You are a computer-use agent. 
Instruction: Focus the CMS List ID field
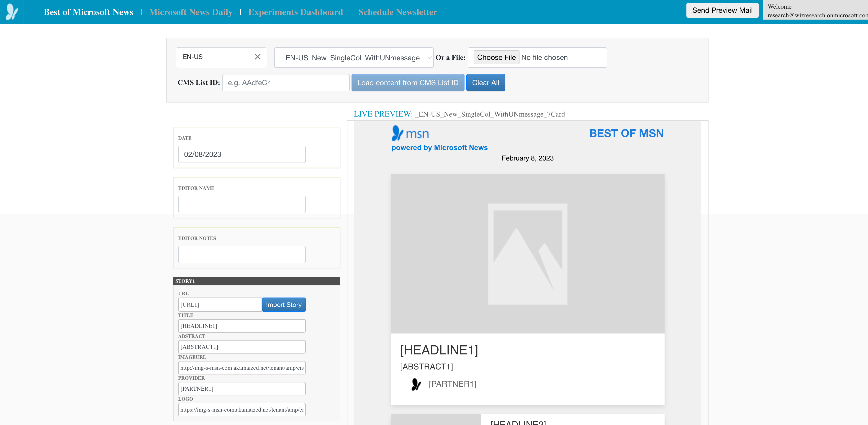[286, 82]
